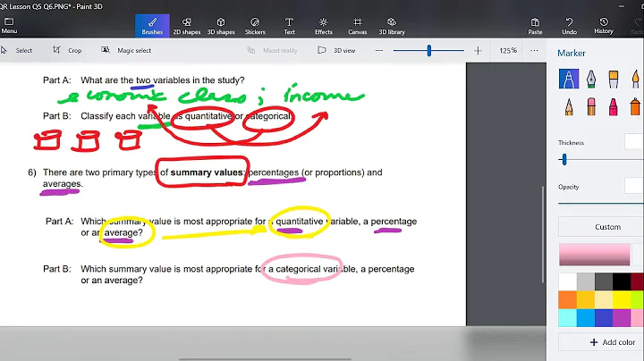Select the Watercolor brush
This screenshot has width=644, height=361.
pyautogui.click(x=635, y=79)
